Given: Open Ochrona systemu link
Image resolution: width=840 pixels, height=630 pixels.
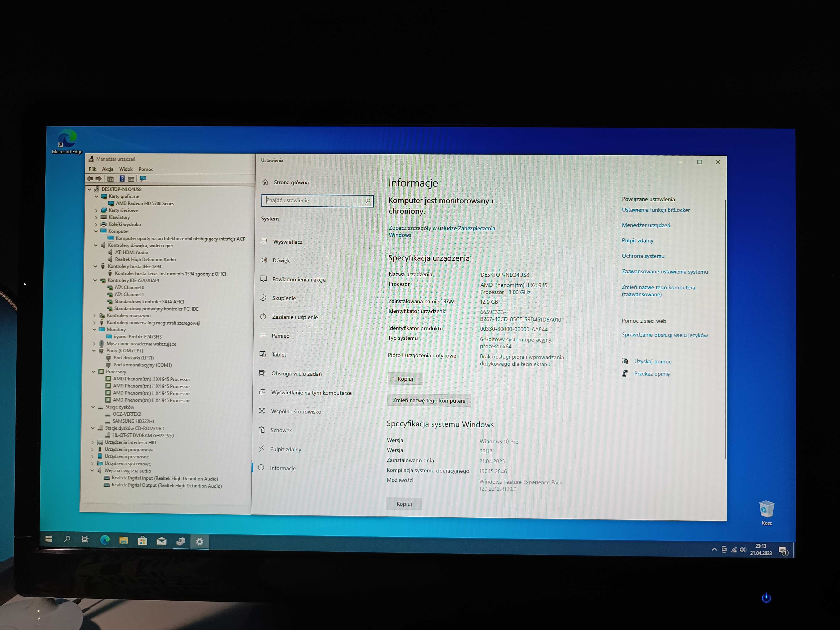Looking at the screenshot, I should [643, 256].
